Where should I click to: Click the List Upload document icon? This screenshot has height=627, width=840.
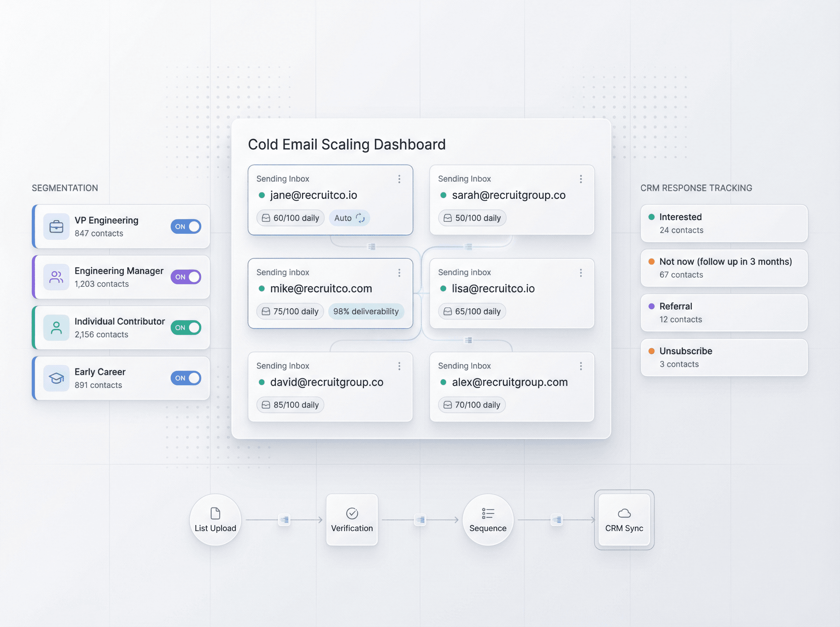(x=215, y=513)
